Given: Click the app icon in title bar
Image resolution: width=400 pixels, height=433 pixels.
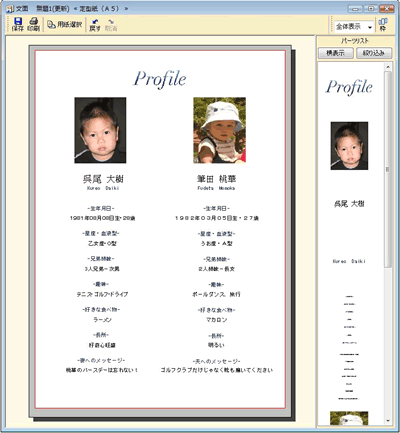Looking at the screenshot, I should pos(10,8).
